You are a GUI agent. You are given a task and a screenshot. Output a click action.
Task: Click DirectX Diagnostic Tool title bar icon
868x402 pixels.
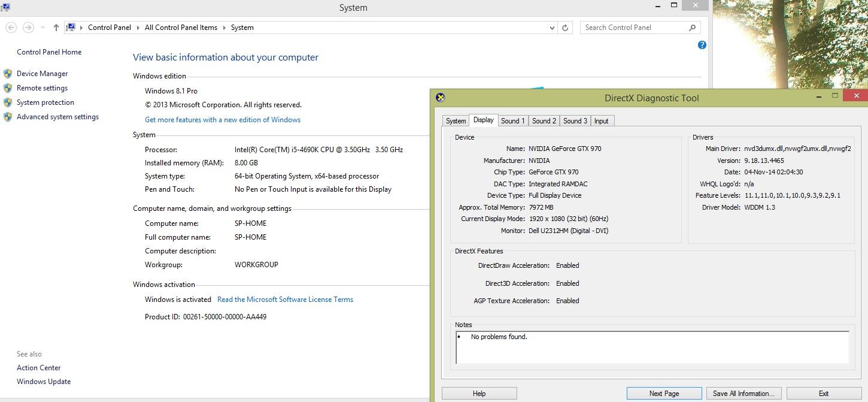(440, 98)
